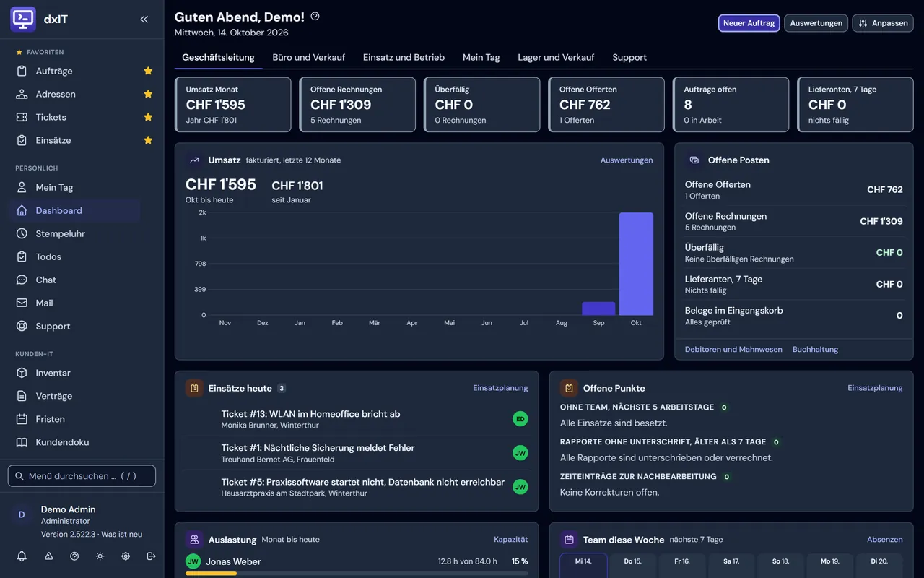Click the trend icon on the Umsatz card
This screenshot has width=924, height=578.
tap(194, 160)
